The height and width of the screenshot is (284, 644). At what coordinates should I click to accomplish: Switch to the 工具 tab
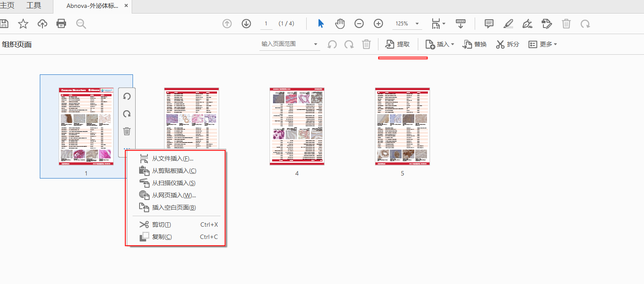pyautogui.click(x=34, y=6)
